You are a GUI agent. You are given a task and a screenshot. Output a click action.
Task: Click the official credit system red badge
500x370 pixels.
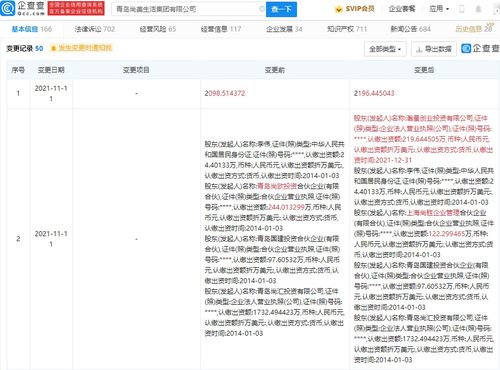76,8
